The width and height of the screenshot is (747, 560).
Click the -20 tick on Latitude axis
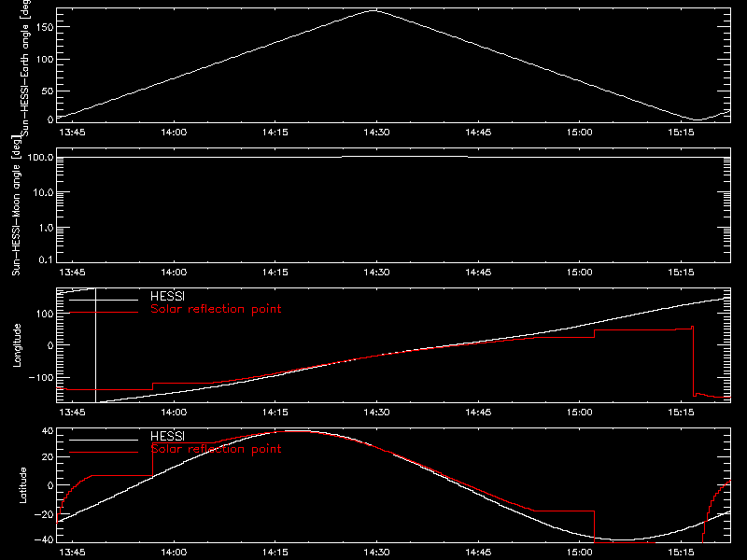[44, 514]
